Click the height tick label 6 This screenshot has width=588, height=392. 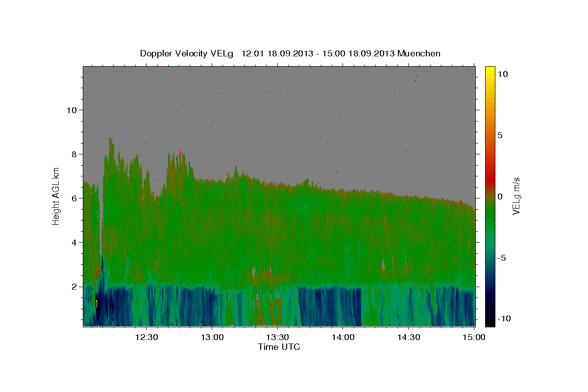point(73,198)
